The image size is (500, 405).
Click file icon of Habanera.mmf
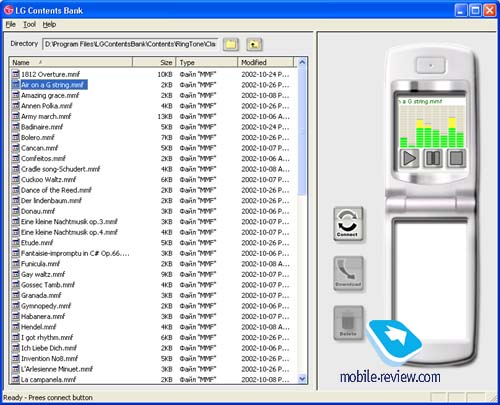16,316
